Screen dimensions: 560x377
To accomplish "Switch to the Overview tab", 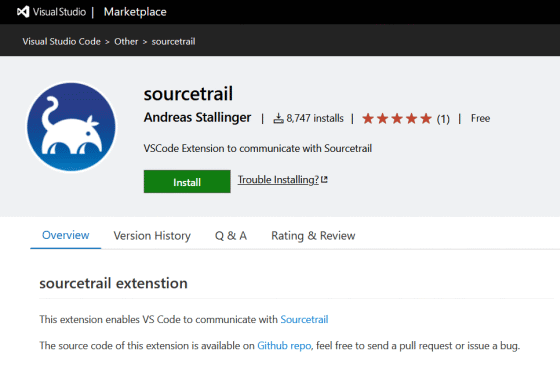I will point(66,235).
